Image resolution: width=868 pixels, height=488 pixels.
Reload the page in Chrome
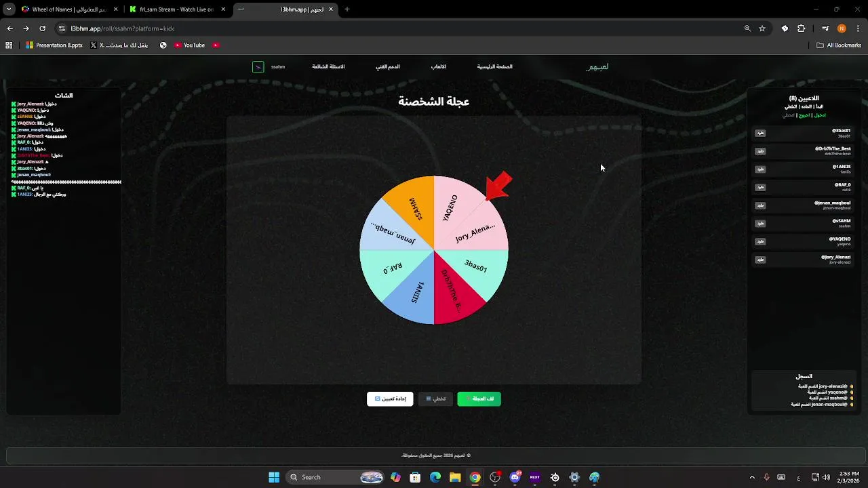pos(42,28)
